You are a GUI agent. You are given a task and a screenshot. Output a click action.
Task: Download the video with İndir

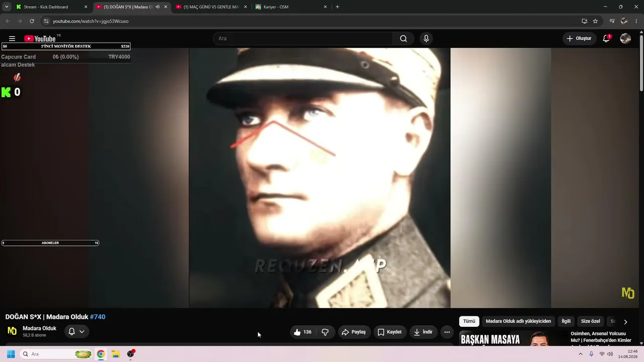[423, 332]
